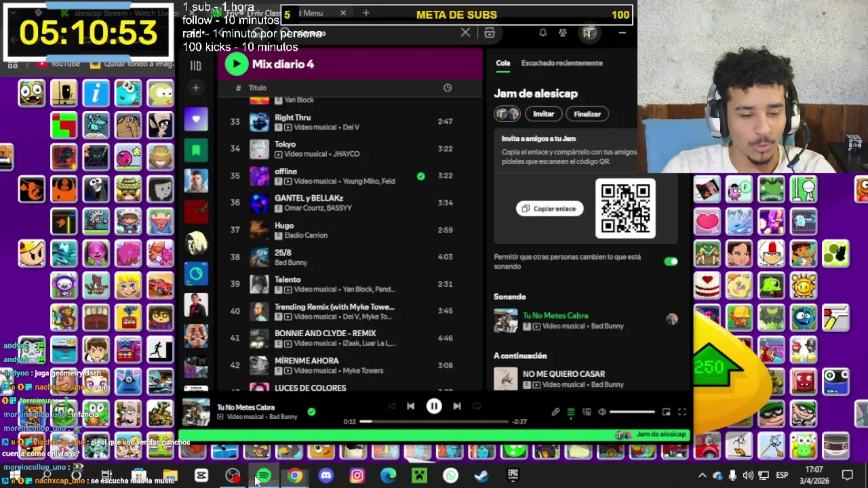This screenshot has width=868, height=488.
Task: Open the friends activity icon
Action: point(563,33)
